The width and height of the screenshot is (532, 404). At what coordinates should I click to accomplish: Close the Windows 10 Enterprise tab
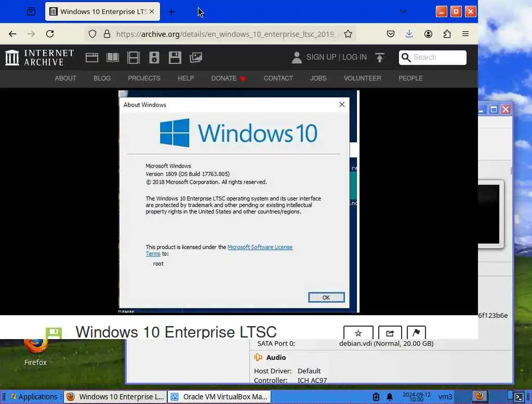(x=152, y=11)
